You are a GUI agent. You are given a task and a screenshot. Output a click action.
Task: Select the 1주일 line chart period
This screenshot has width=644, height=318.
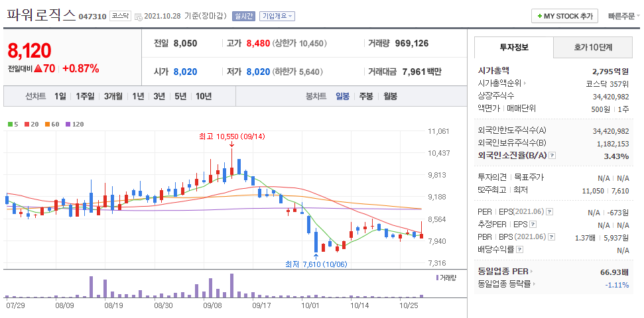(85, 97)
